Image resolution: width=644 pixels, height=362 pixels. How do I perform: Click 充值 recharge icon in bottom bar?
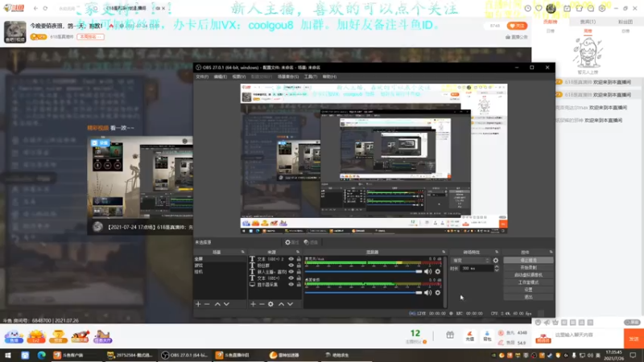(470, 336)
